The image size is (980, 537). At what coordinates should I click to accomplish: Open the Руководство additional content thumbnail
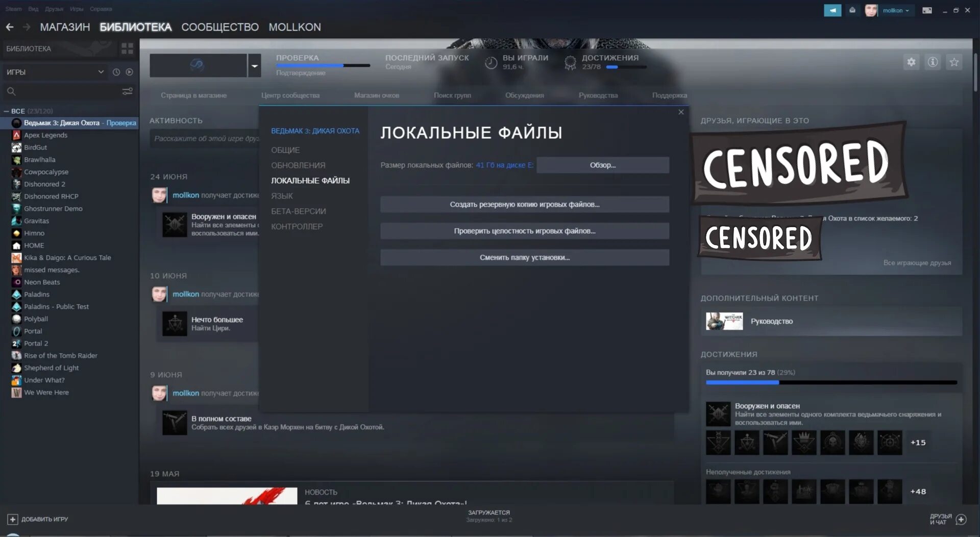(x=724, y=321)
